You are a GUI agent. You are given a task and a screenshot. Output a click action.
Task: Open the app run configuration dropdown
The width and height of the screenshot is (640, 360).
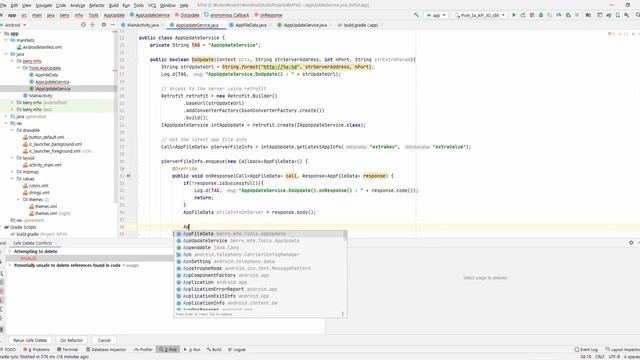436,15
